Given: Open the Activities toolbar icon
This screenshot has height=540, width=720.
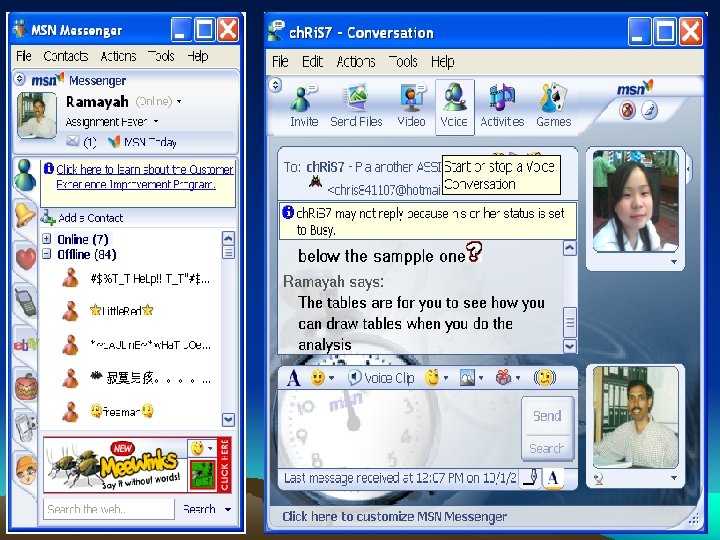Looking at the screenshot, I should (502, 107).
